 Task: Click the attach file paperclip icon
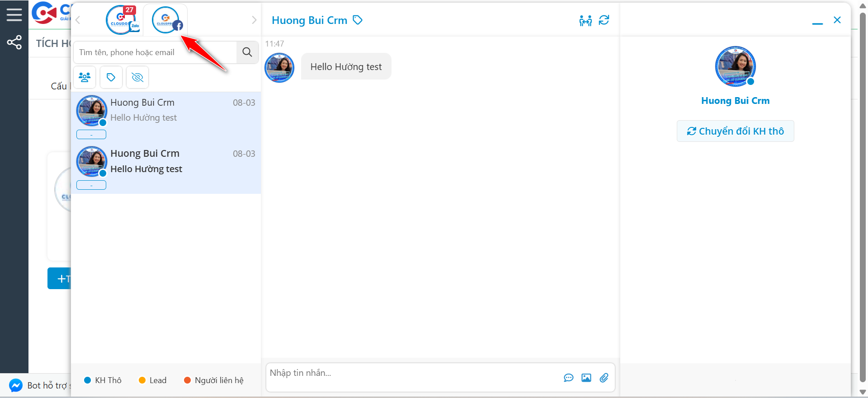[x=604, y=378]
